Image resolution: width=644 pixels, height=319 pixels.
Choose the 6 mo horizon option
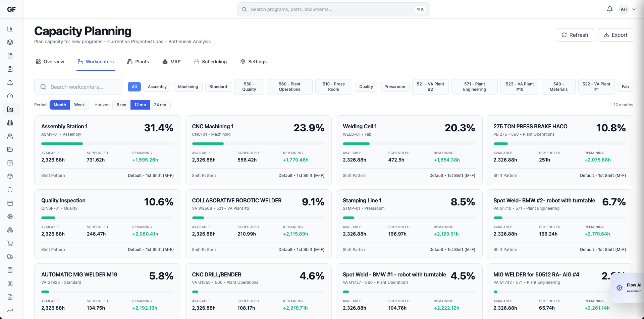pyautogui.click(x=121, y=105)
